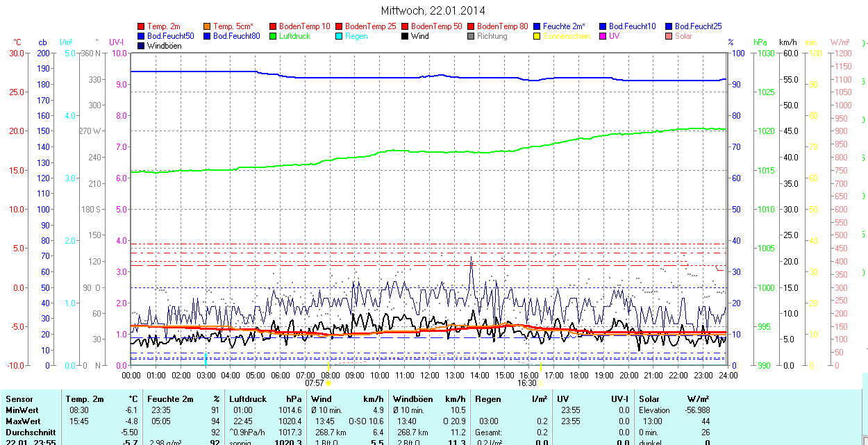The width and height of the screenshot is (868, 445).
Task: Click the black Wind legend square
Action: click(406, 36)
